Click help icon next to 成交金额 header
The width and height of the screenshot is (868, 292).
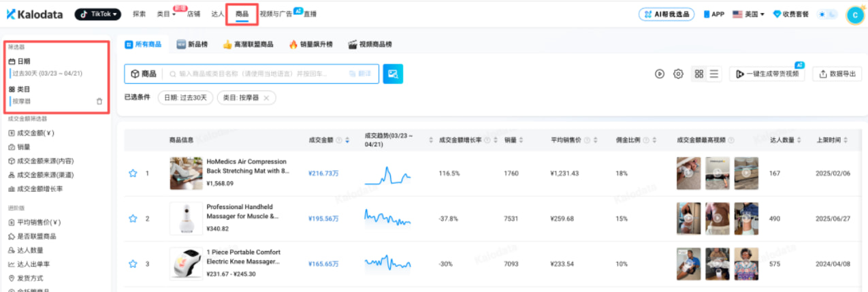tap(339, 140)
